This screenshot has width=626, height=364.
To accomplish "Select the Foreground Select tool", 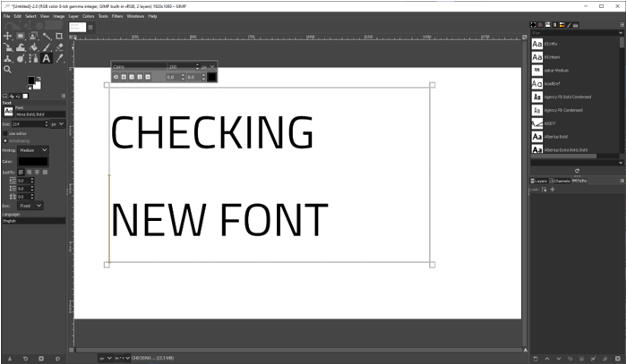I will 33,37.
